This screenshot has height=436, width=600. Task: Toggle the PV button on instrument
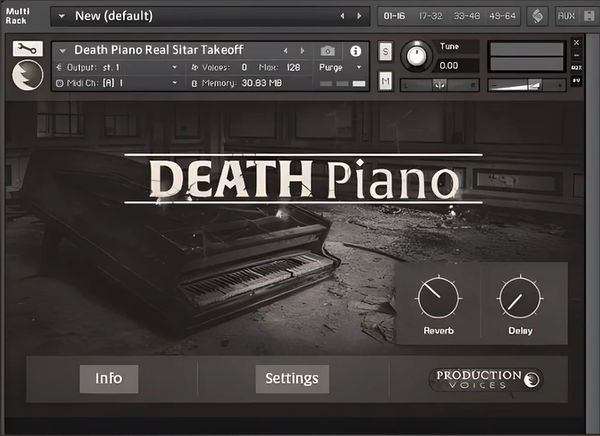pos(577,80)
